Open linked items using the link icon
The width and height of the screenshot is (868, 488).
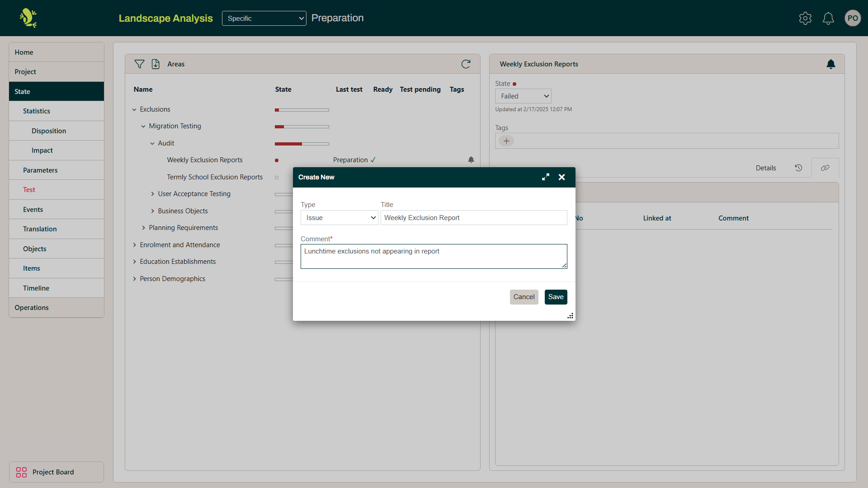click(825, 168)
